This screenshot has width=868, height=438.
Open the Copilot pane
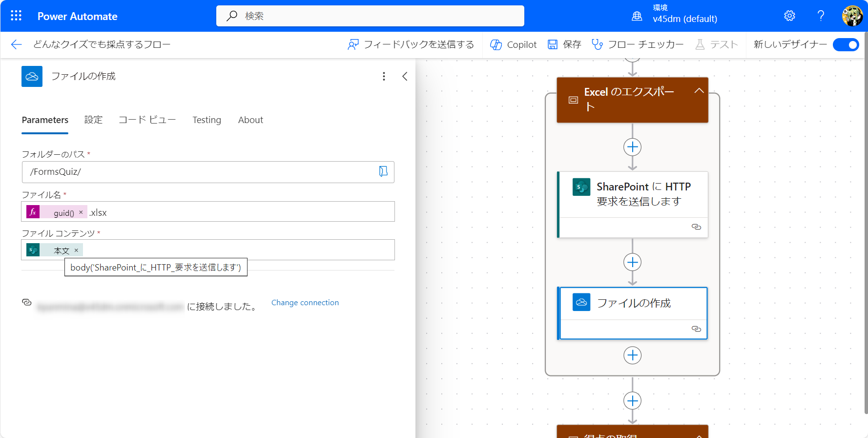coord(513,44)
